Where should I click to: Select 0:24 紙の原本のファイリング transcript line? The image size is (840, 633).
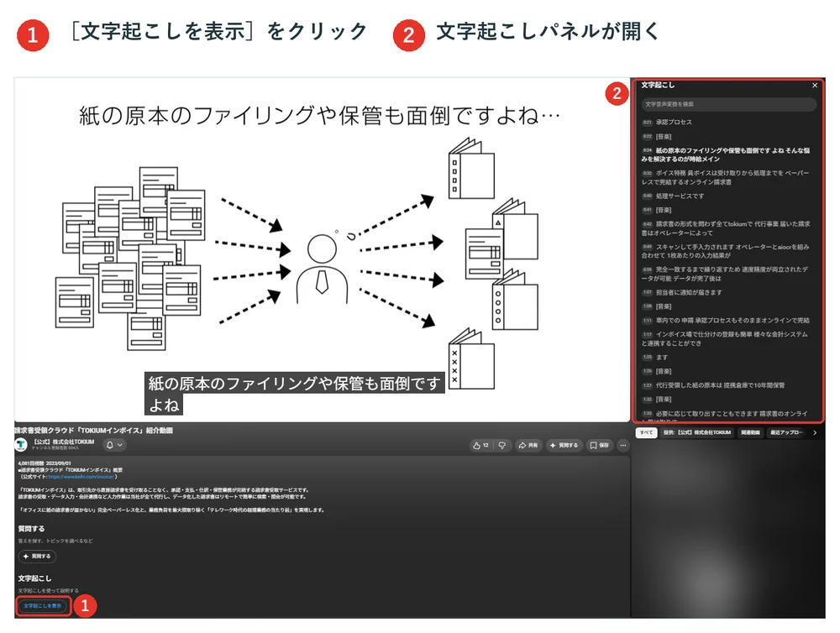pyautogui.click(x=728, y=154)
